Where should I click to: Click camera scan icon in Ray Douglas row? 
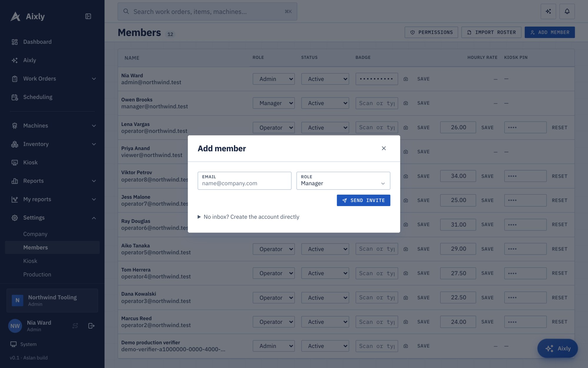[406, 225]
